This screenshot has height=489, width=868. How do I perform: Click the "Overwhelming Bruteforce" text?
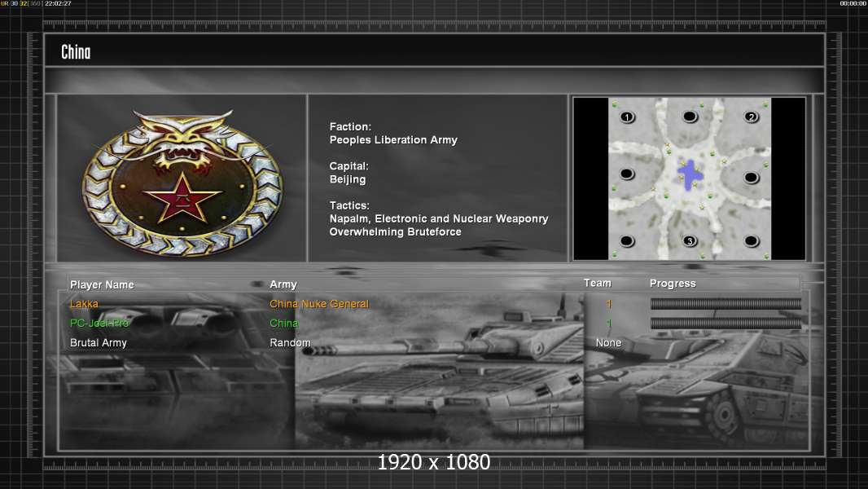coord(395,232)
